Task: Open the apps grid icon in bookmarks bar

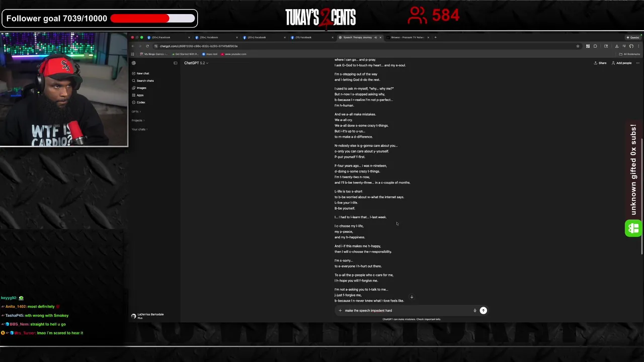Action: point(133,54)
